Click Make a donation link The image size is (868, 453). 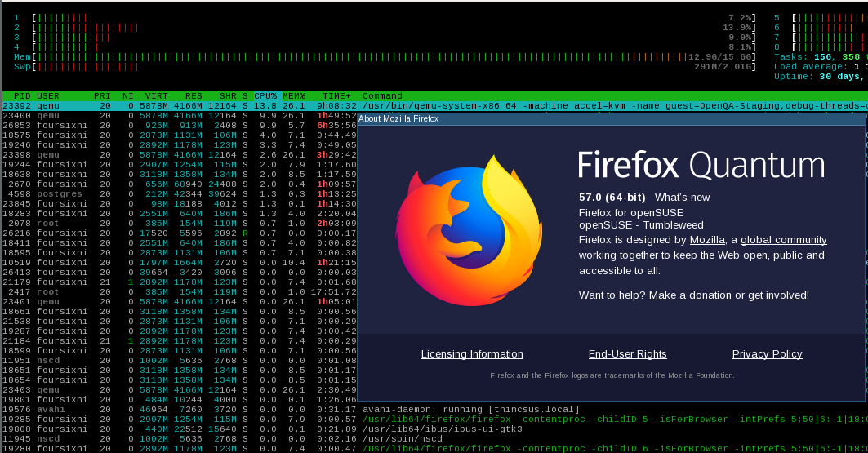click(690, 295)
